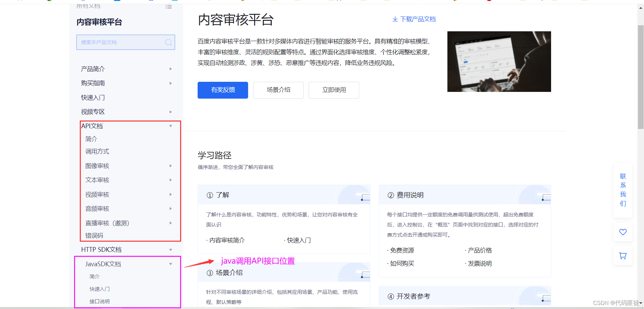Click the shopping cart icon in the right sidebar
The height and width of the screenshot is (309, 644).
click(x=623, y=256)
